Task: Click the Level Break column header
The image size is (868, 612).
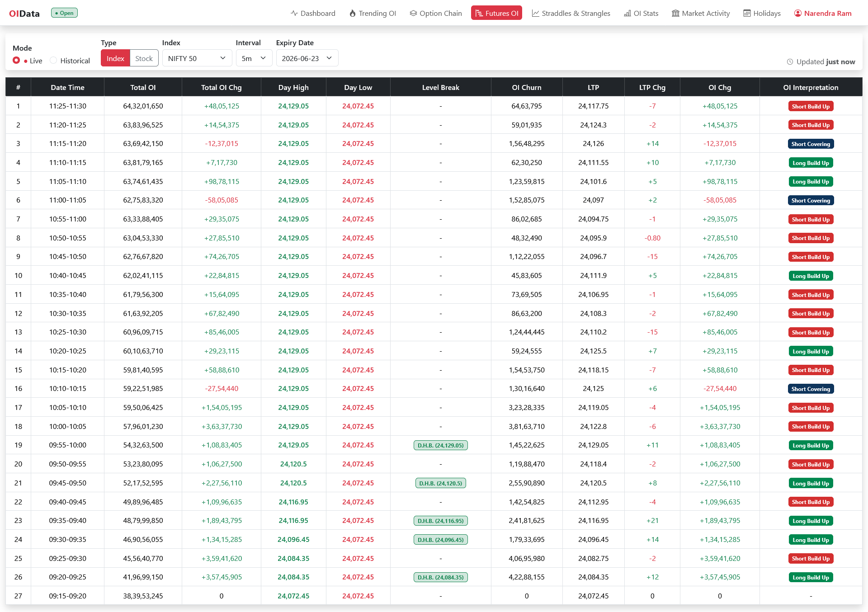Action: point(441,87)
